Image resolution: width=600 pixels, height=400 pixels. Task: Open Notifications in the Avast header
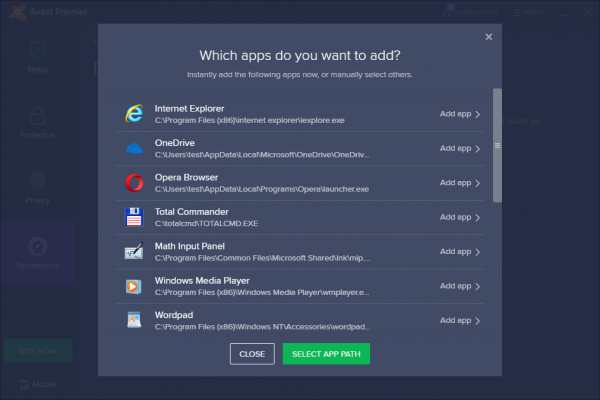(x=470, y=12)
